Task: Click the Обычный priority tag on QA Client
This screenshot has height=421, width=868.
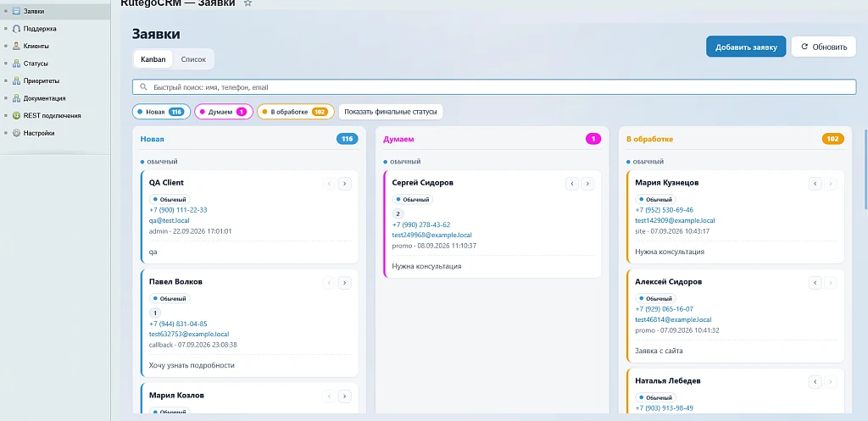Action: [170, 199]
